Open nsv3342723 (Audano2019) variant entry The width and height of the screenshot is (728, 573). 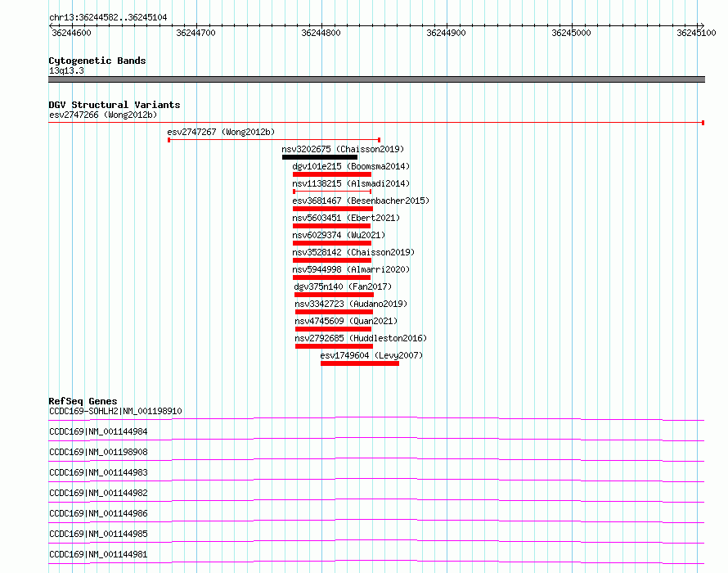tap(351, 304)
